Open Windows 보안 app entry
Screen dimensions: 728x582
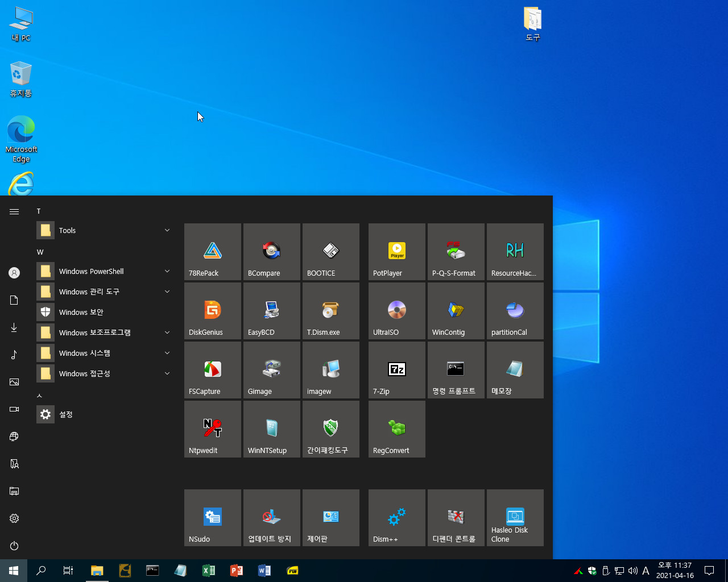[x=105, y=312]
